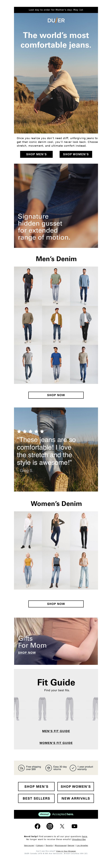Image resolution: width=112 pixels, height=868 pixels.
Task: Click the top SHOP WOMEN'S button under hero
Action: [76, 154]
